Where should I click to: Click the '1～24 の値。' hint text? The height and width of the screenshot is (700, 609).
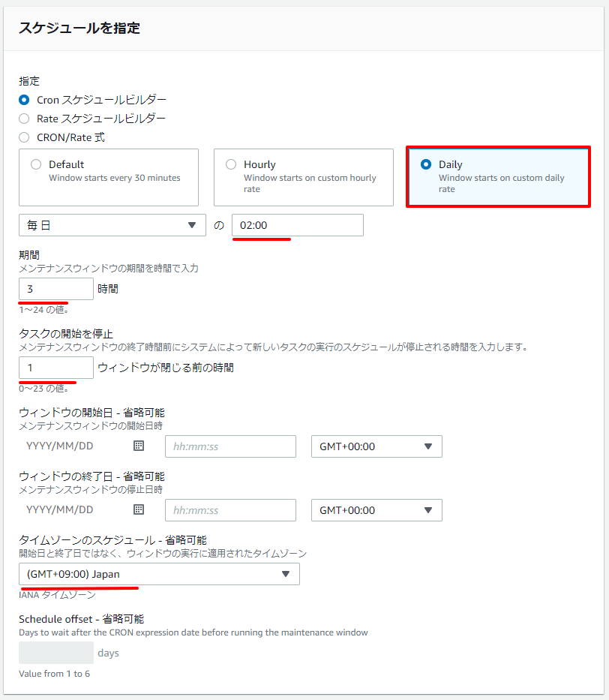click(43, 309)
